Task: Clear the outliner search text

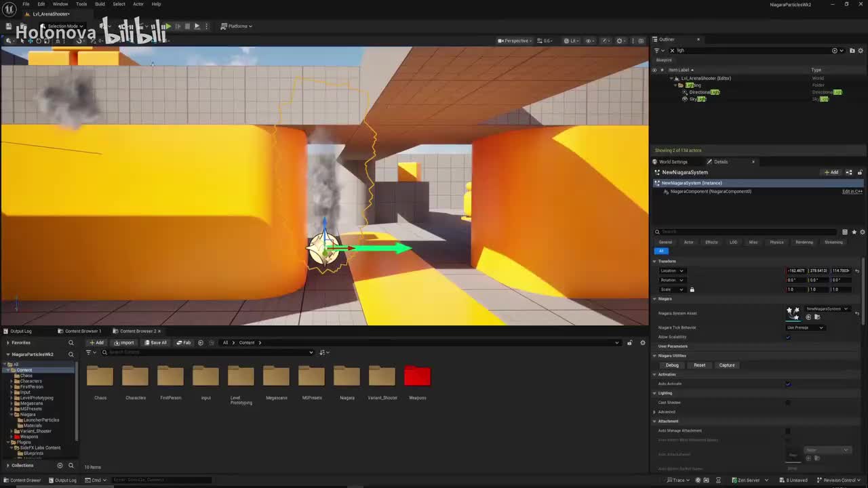Action: click(672, 50)
